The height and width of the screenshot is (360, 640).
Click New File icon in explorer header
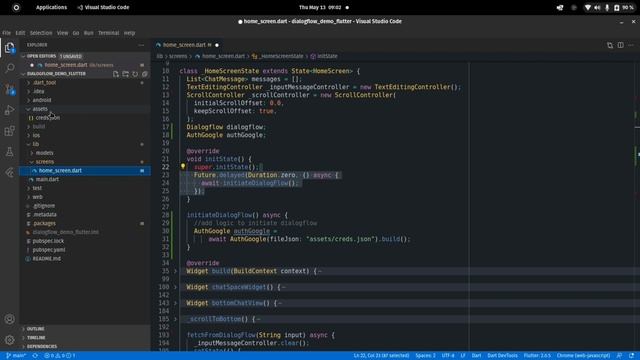tap(116, 74)
